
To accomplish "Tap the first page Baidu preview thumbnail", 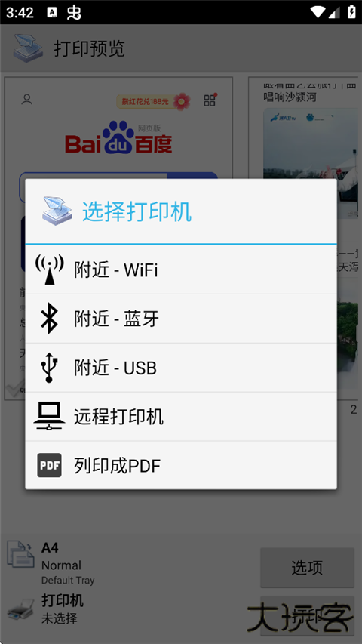I will coord(118,239).
